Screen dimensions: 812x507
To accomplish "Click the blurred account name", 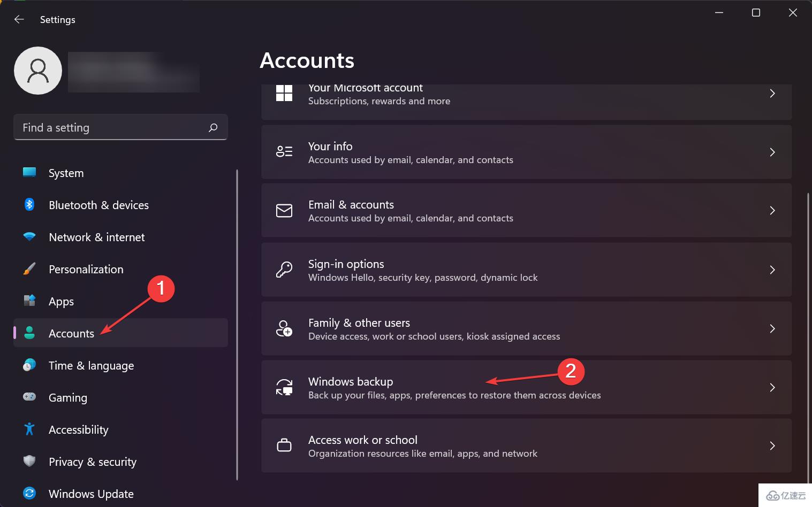I will [134, 72].
